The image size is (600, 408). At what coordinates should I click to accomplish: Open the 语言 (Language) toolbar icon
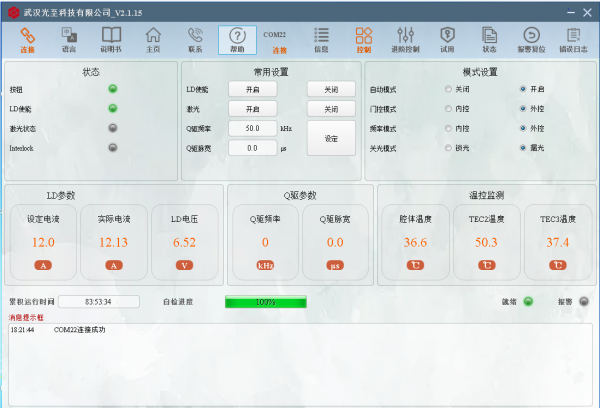click(68, 40)
